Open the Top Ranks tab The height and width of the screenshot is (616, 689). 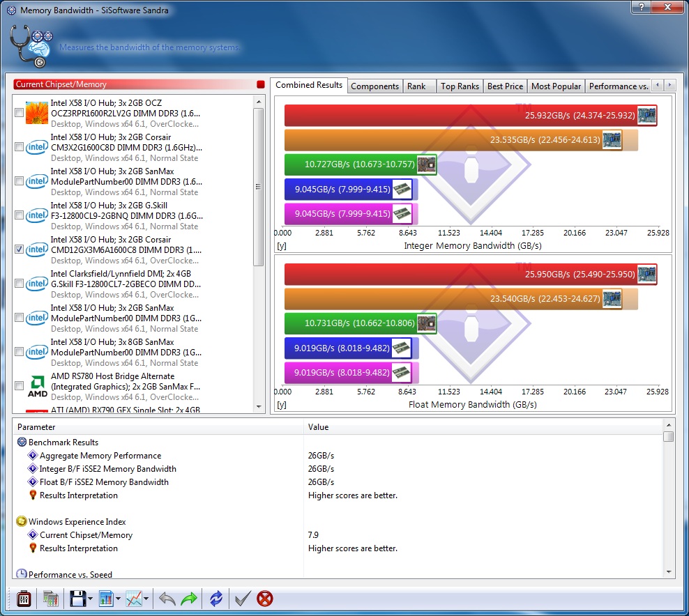coord(460,86)
